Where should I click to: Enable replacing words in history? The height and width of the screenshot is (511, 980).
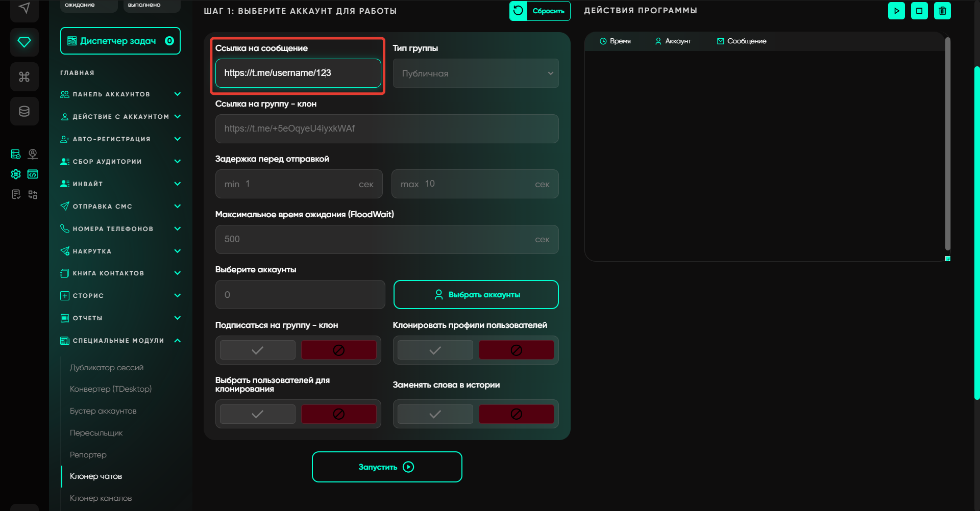pyautogui.click(x=435, y=414)
